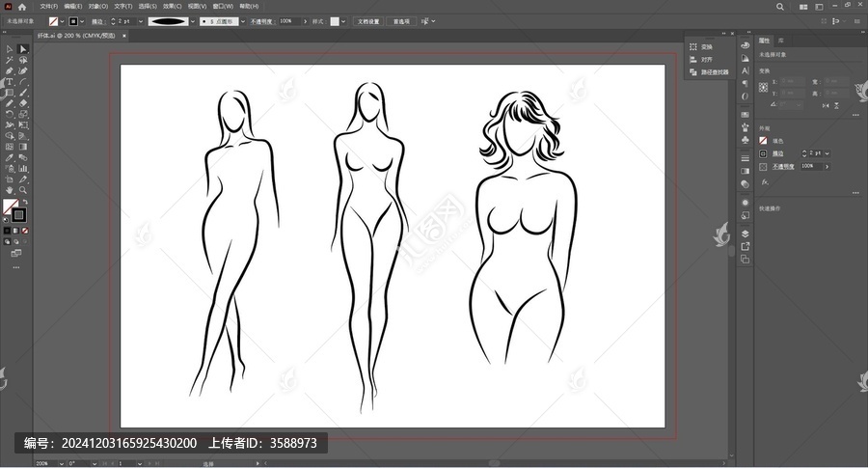Select the Rotate tool
The width and height of the screenshot is (868, 468).
click(10, 114)
